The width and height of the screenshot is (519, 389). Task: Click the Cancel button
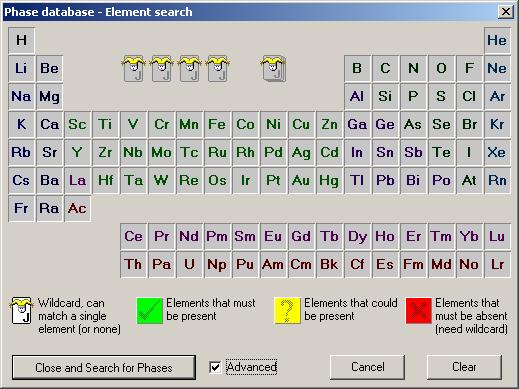[367, 367]
